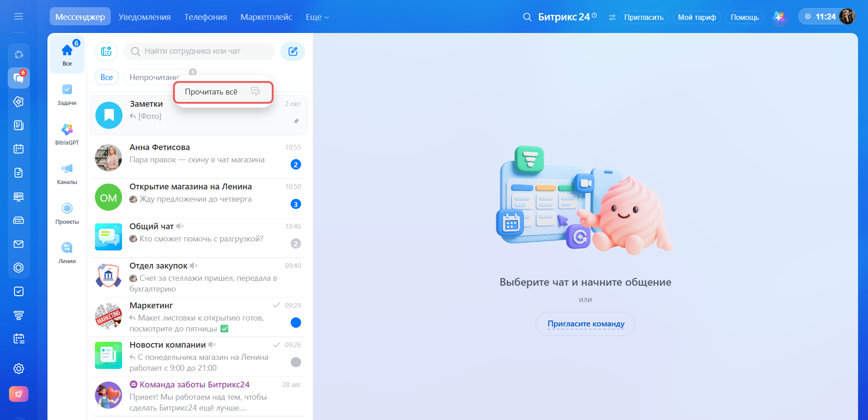Click the Мой тариф button
This screenshot has height=420, width=868.
coord(697,17)
